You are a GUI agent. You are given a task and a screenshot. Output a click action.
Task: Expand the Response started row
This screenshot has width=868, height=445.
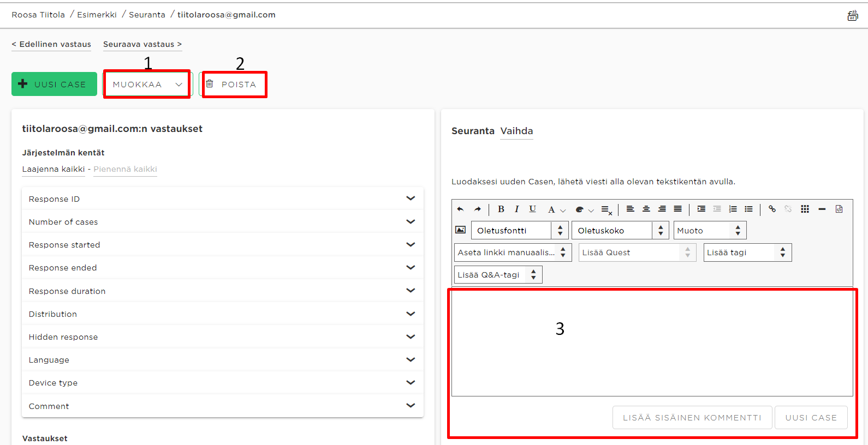(223, 245)
